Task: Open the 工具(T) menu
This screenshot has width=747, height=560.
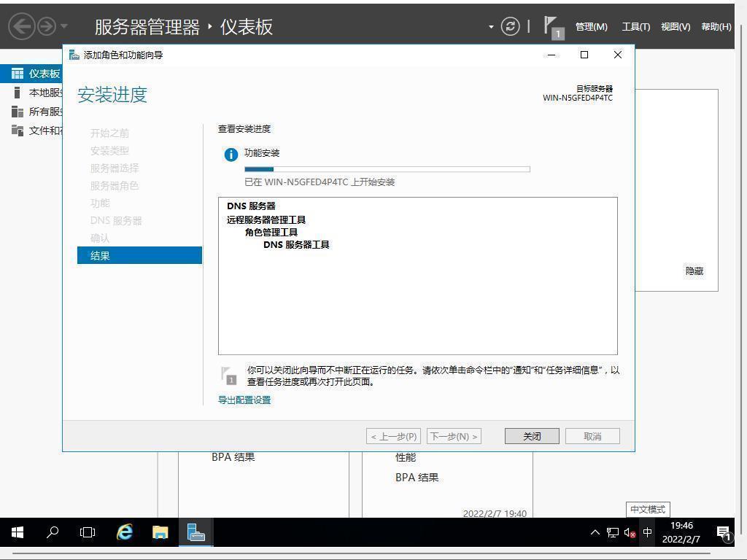Action: pos(635,27)
